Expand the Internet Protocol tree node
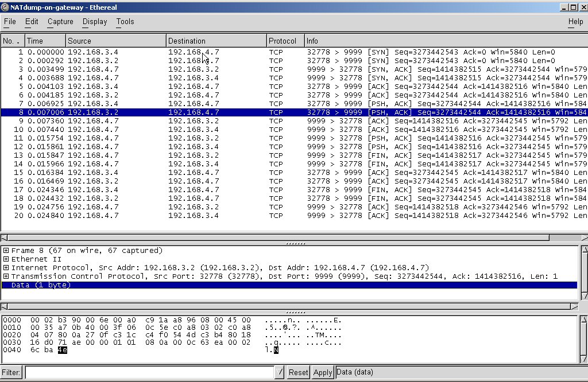The width and height of the screenshot is (588, 382). pyautogui.click(x=6, y=268)
